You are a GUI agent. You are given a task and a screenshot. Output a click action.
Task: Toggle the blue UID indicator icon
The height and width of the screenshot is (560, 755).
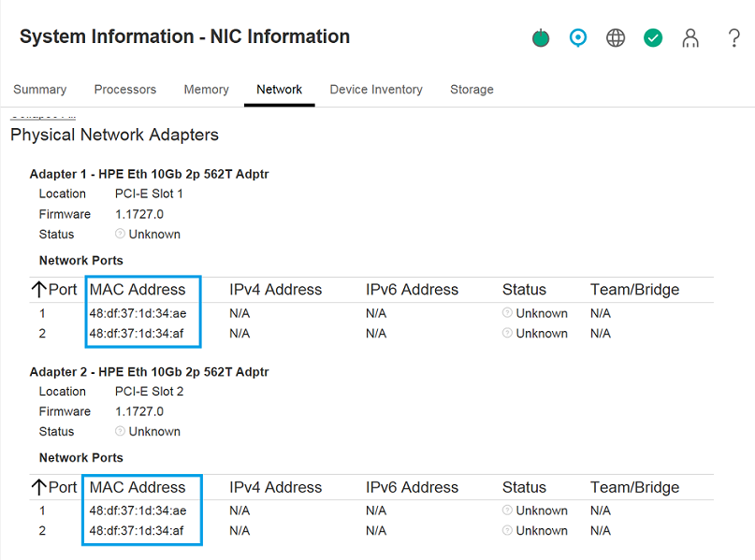578,38
